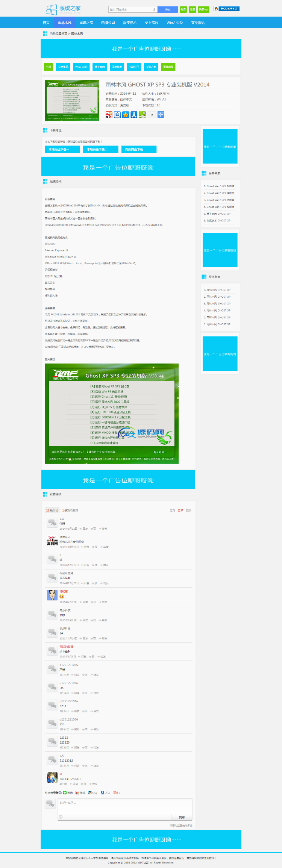282x868 pixels.
Task: Open the 电脑公司 nav item
Action: coord(108,23)
